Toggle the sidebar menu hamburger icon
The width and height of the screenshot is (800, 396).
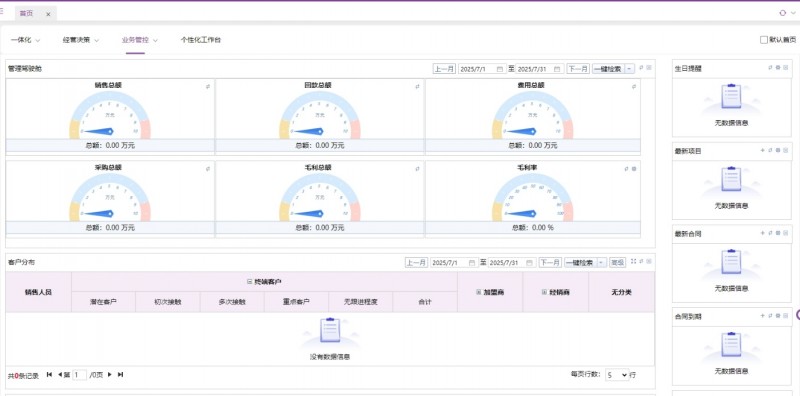coord(2,11)
